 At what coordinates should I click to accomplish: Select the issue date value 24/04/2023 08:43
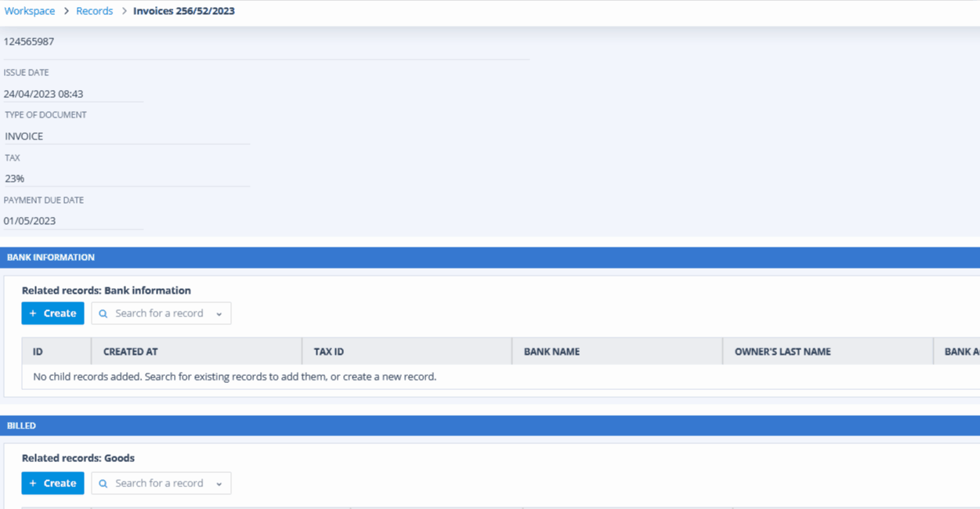[43, 94]
